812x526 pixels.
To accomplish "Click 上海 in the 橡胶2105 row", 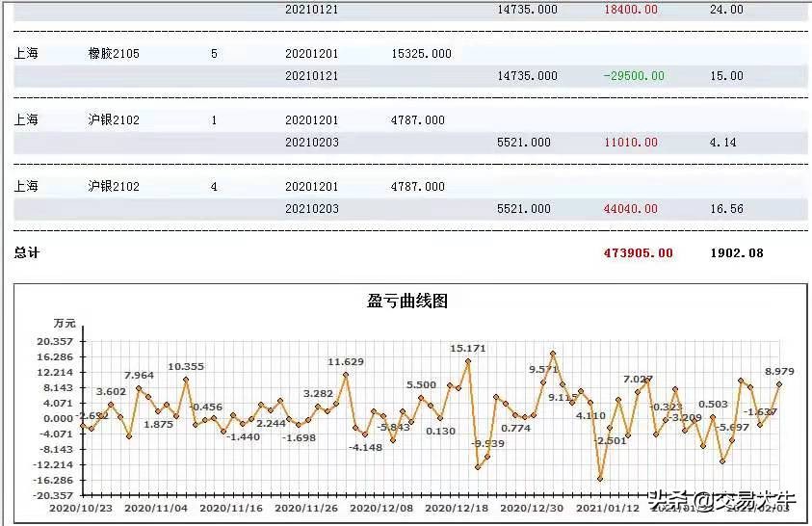I will click(x=26, y=53).
